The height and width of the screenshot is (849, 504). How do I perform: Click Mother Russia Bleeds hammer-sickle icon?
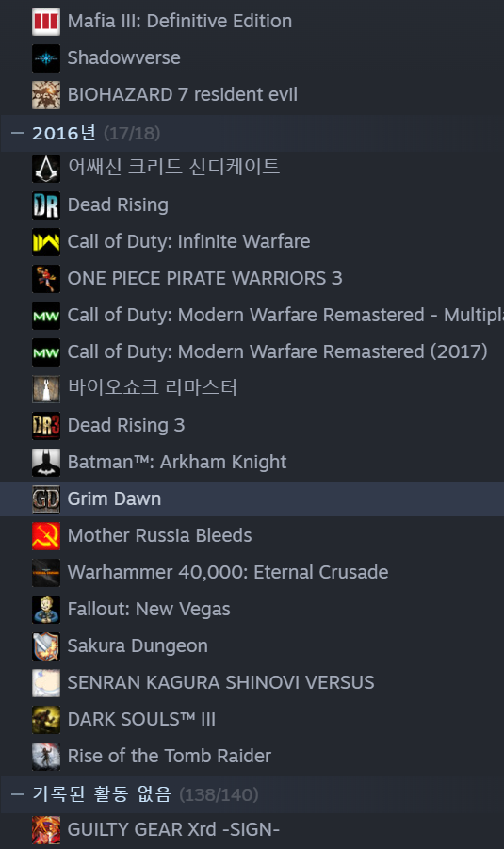(46, 536)
